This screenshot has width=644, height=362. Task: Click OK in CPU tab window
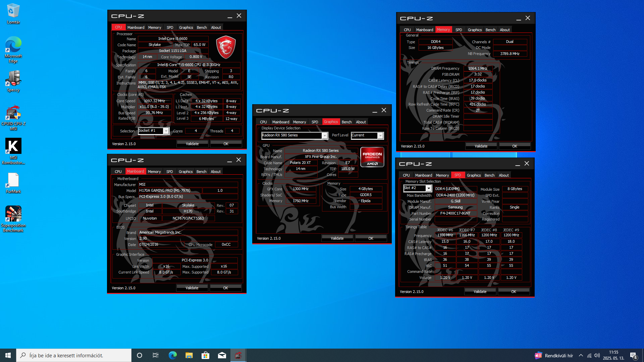coord(226,144)
